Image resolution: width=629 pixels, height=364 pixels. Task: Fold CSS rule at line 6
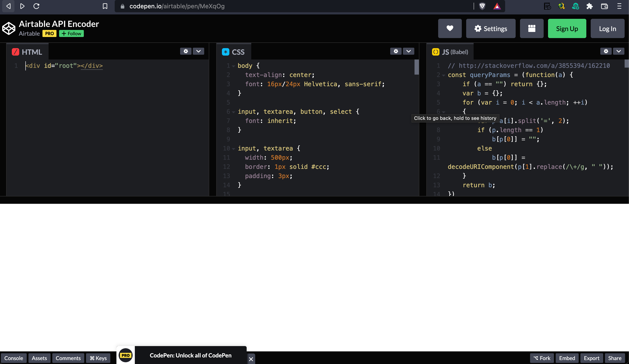pyautogui.click(x=234, y=112)
